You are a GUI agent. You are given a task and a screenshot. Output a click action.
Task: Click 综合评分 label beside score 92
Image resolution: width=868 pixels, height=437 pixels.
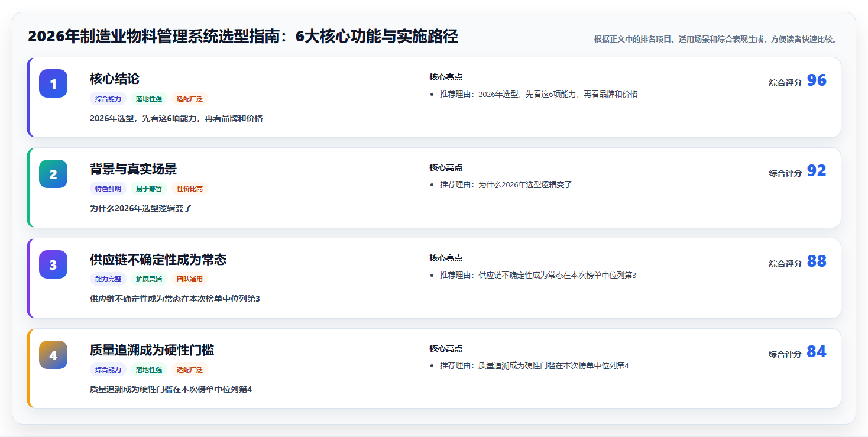click(785, 173)
